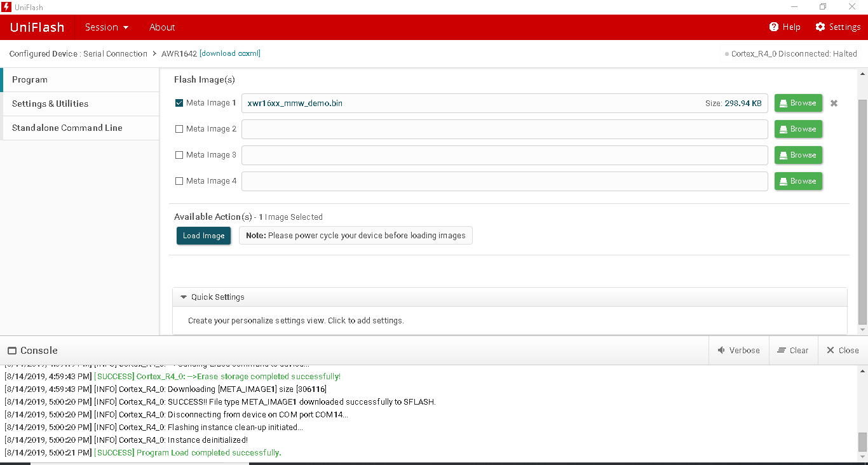
Task: Close the Console panel
Action: click(843, 351)
